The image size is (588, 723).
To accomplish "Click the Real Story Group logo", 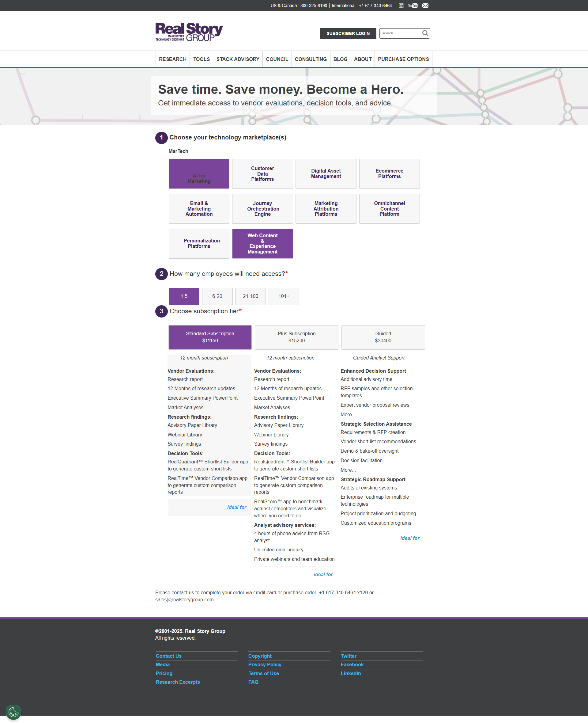I will point(189,32).
